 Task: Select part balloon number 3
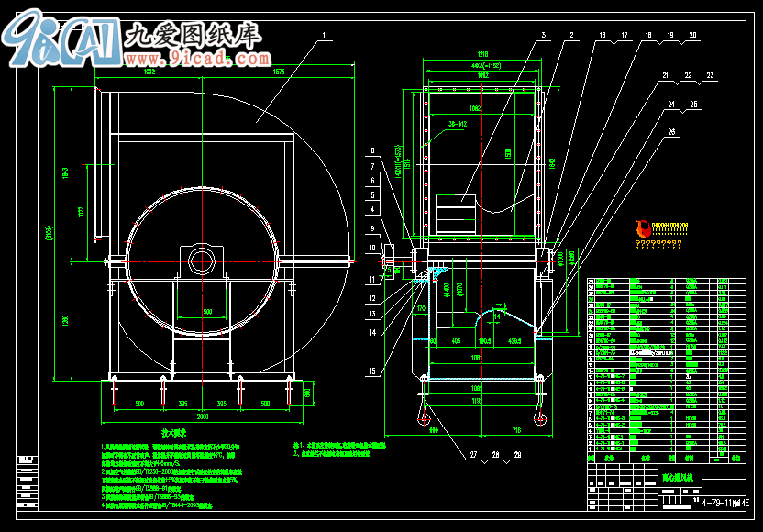543,35
